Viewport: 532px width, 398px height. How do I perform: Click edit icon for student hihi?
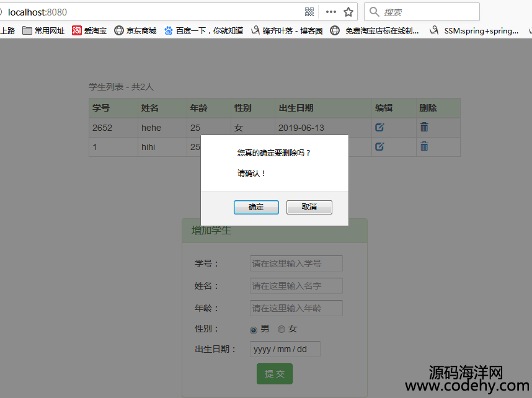(x=379, y=146)
